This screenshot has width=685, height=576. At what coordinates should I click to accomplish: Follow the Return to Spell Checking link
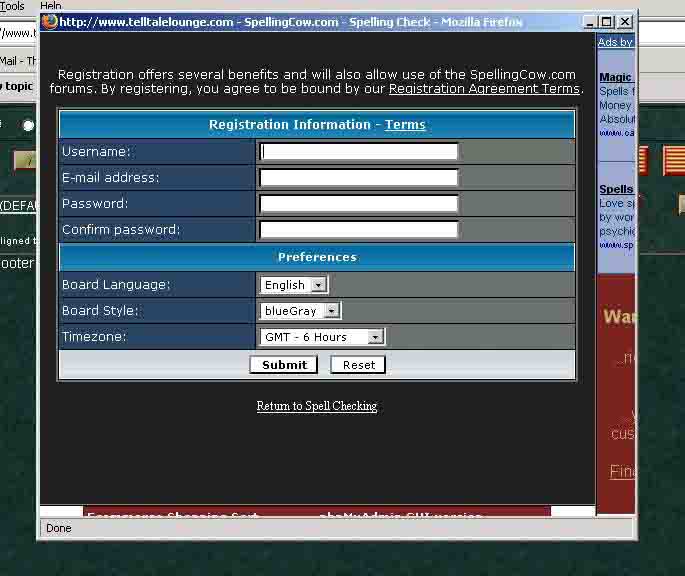coord(317,406)
